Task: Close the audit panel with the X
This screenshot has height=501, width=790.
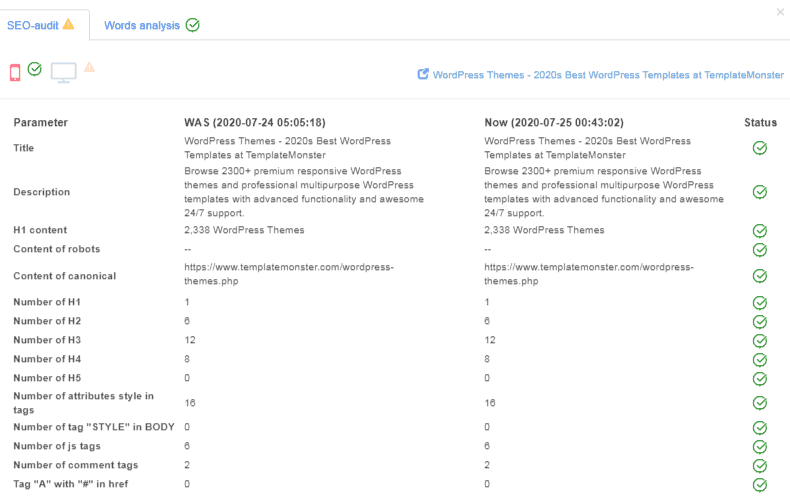Action: tap(780, 12)
